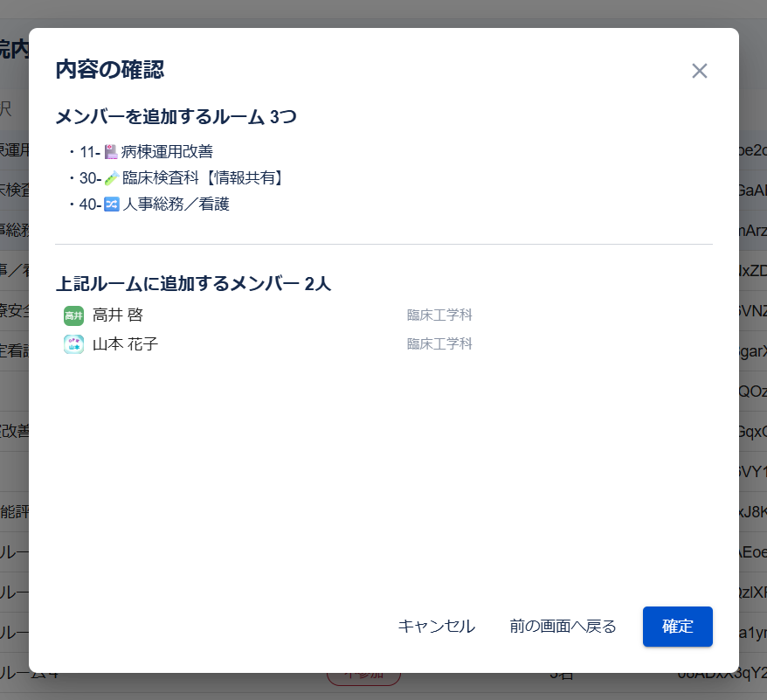
Task: Click the member row for 山本 花子
Action: point(122,343)
